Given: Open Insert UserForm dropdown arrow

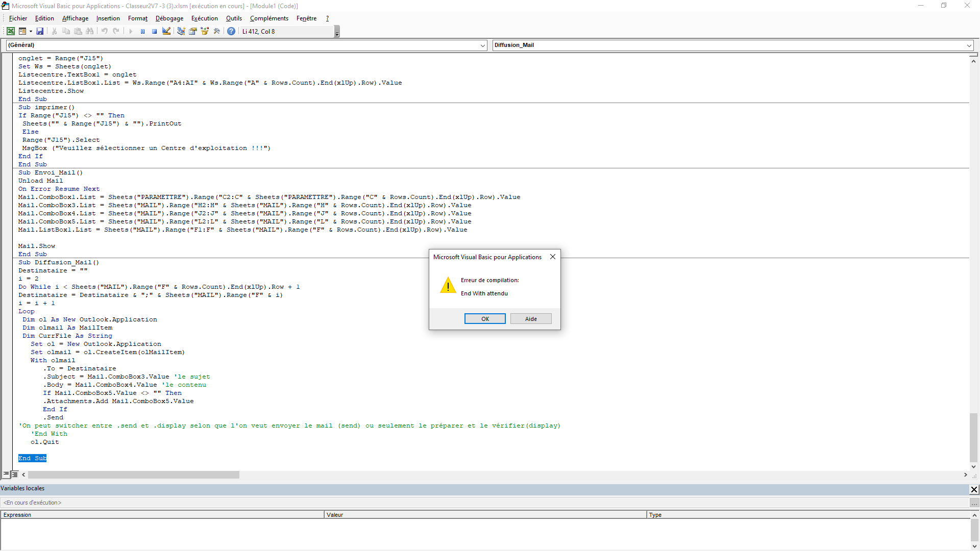Looking at the screenshot, I should point(31,31).
